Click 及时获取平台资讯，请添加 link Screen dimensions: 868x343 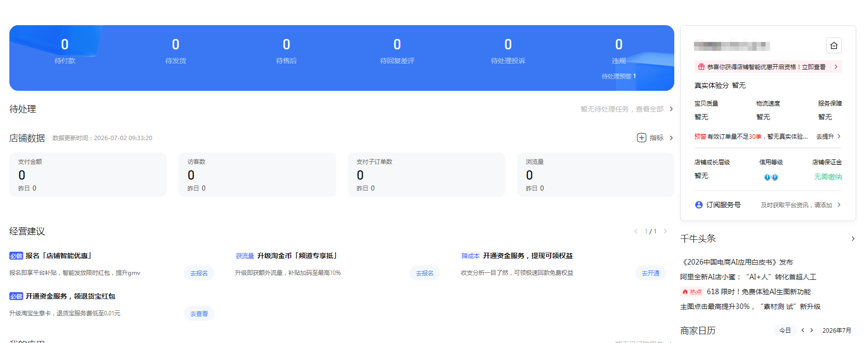pos(797,205)
